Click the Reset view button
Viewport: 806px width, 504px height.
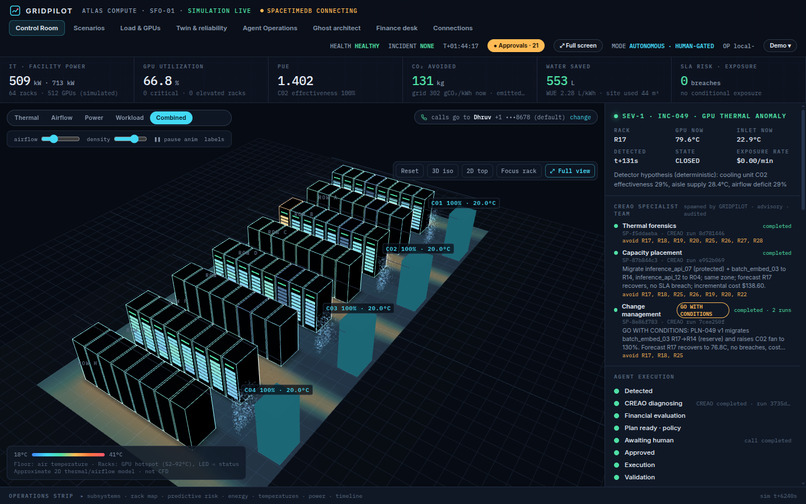[410, 171]
